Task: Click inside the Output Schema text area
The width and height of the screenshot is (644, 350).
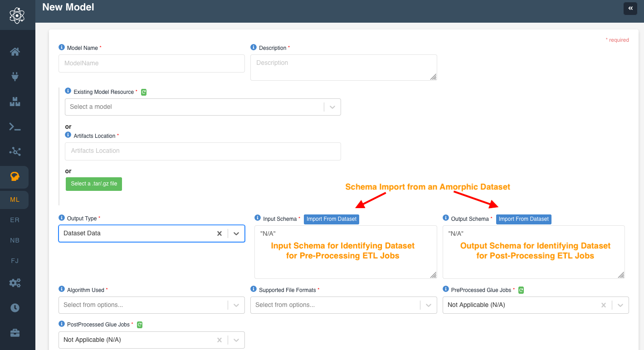Action: [534, 252]
